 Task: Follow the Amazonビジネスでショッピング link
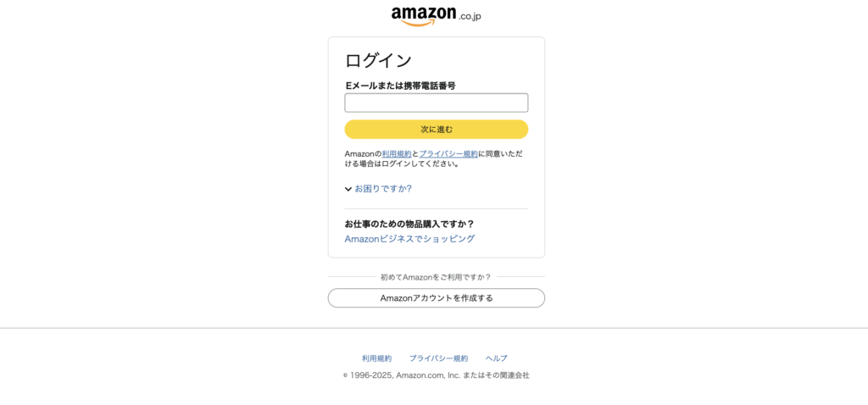coord(409,239)
